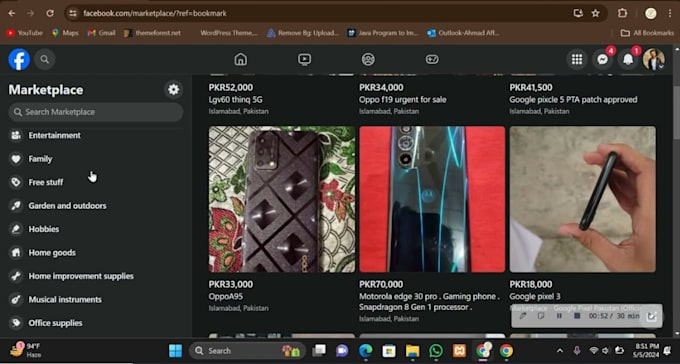
Task: Select the Hobbies category
Action: [96, 229]
